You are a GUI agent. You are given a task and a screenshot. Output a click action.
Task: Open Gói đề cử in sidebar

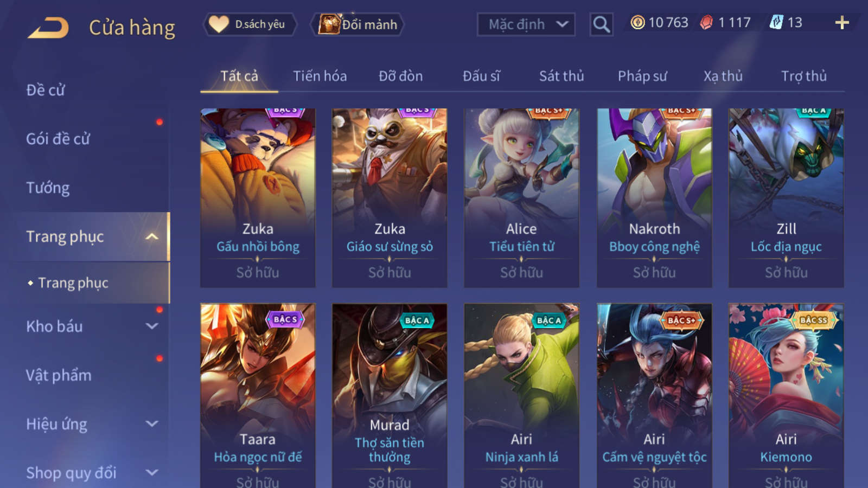(58, 139)
